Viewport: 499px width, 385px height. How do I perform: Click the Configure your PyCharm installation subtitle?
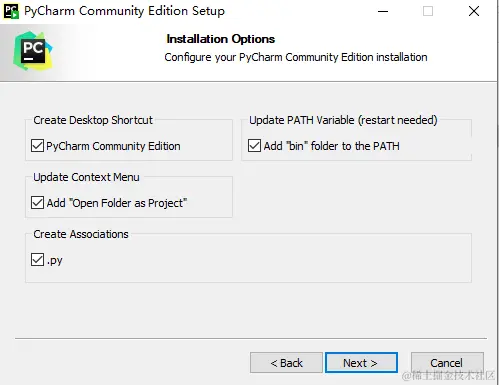coord(296,57)
